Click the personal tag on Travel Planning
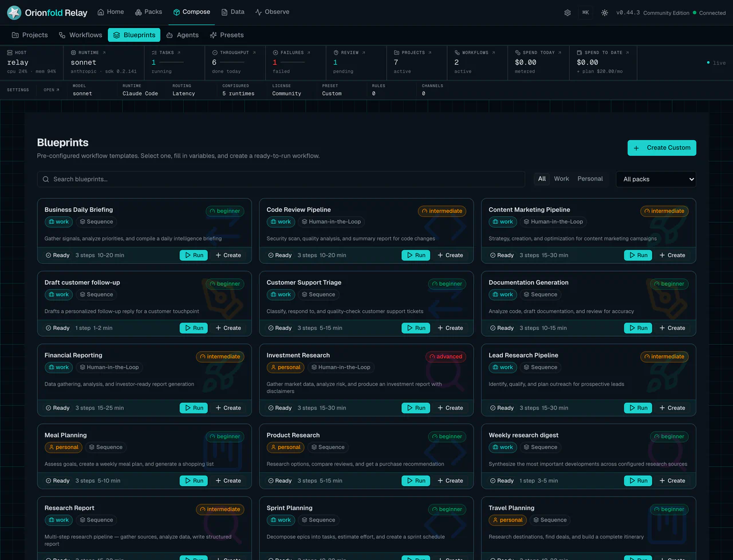This screenshot has height=560, width=733. 508,520
